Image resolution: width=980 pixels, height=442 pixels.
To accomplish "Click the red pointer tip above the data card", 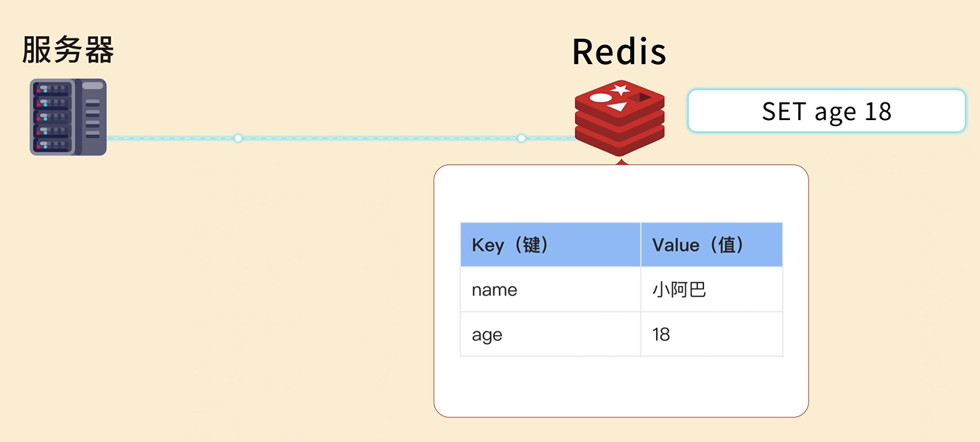I will [621, 161].
